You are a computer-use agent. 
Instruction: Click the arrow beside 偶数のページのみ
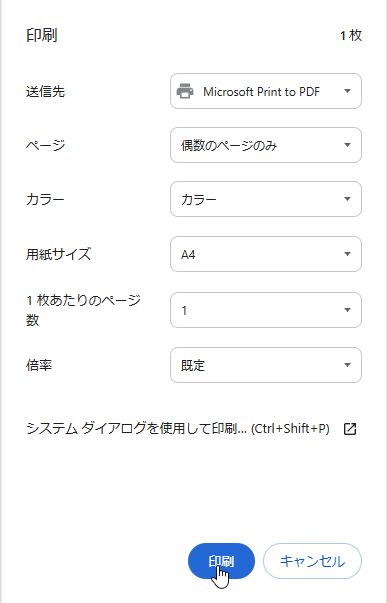point(347,145)
